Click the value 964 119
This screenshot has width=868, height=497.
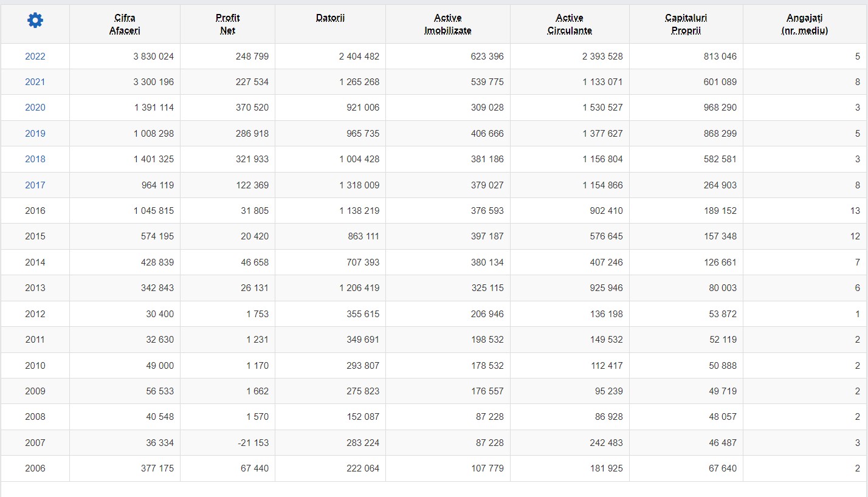(157, 185)
